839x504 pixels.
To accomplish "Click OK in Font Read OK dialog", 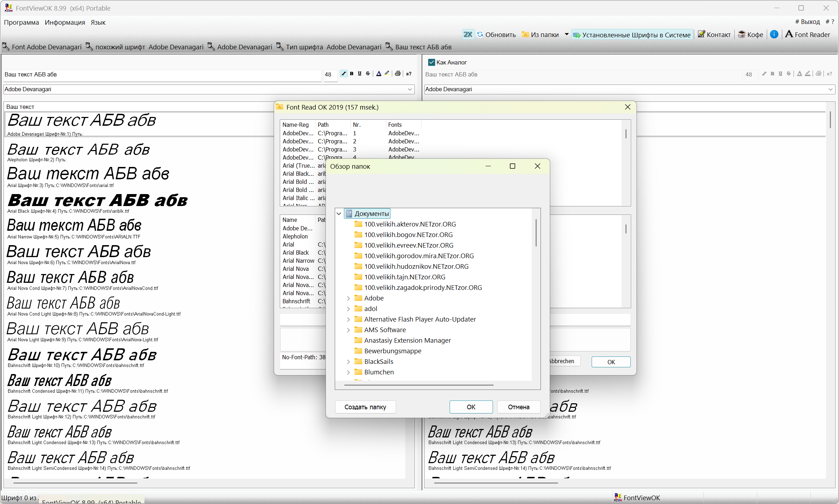I will point(611,362).
